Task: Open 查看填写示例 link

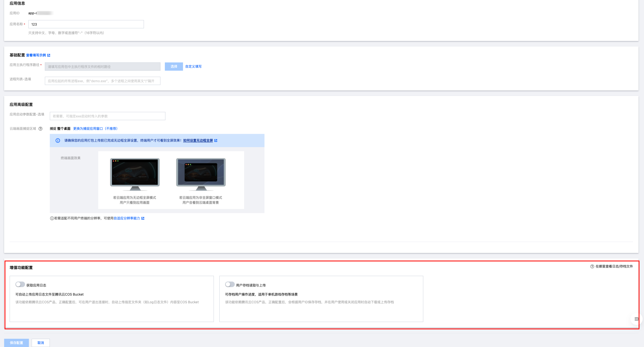Action: pyautogui.click(x=36, y=55)
